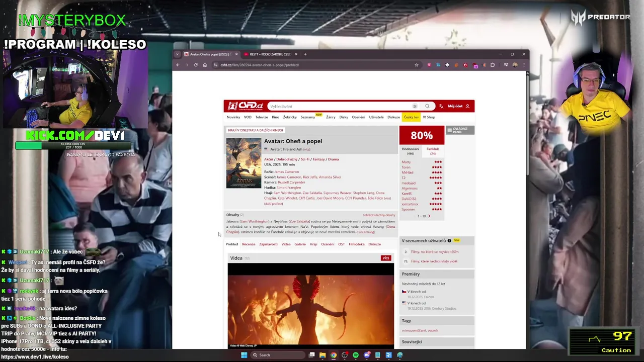This screenshot has width=644, height=362.
Task: Expand (další profese) credits
Action: click(274, 204)
